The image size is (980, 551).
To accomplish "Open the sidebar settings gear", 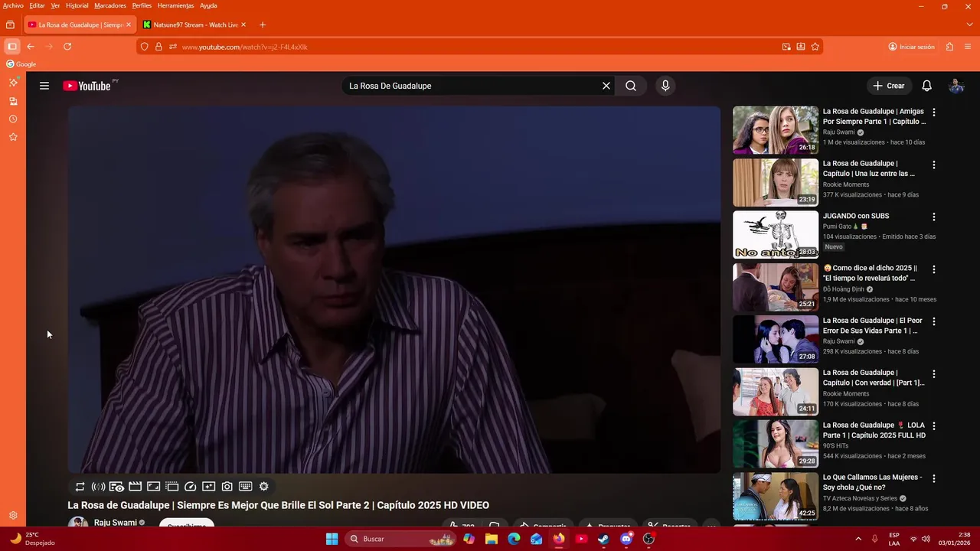I will coord(13,516).
